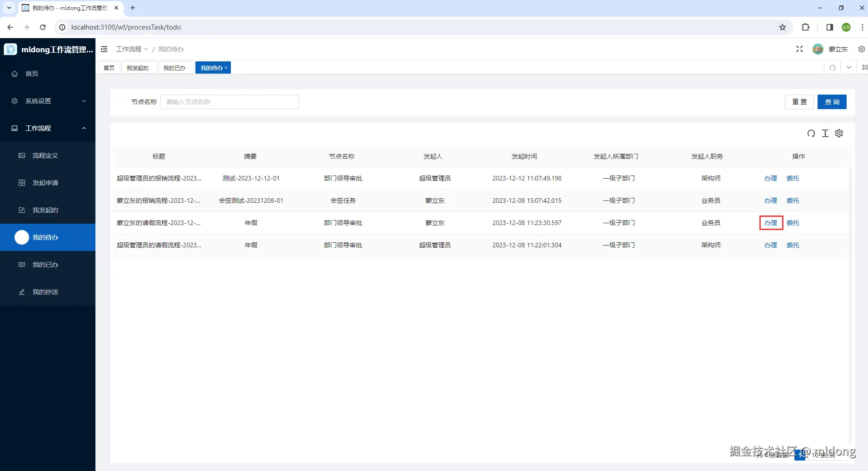Click the mldong logo icon
Image resolution: width=868 pixels, height=471 pixels.
point(10,49)
